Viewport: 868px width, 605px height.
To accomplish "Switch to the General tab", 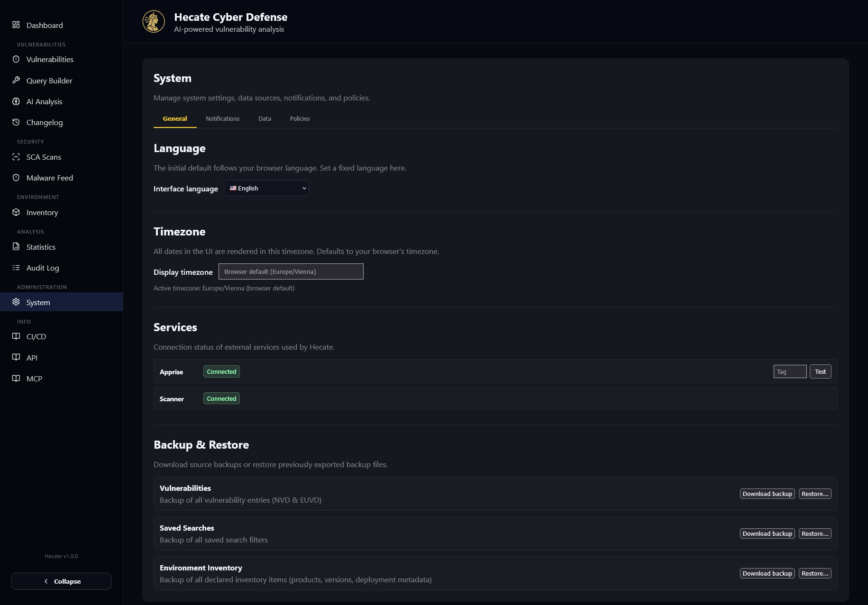I will tap(175, 118).
